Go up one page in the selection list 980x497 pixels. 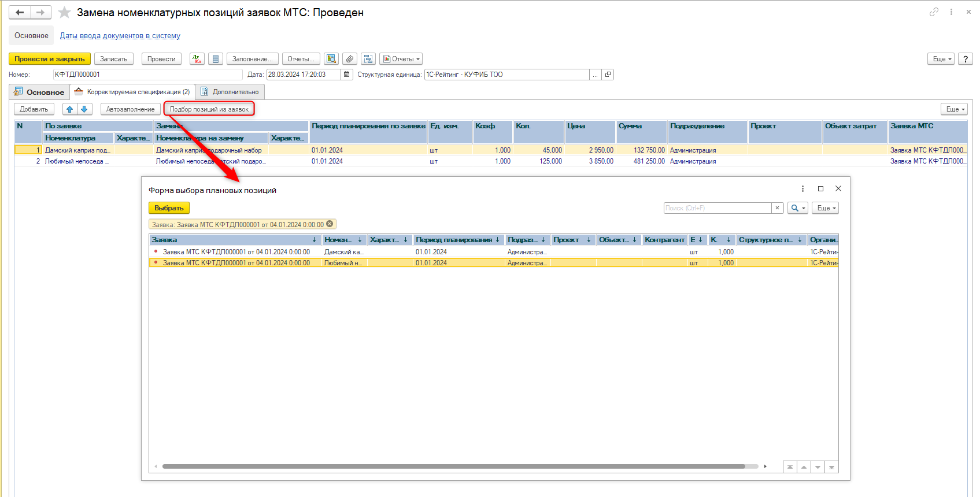click(804, 467)
